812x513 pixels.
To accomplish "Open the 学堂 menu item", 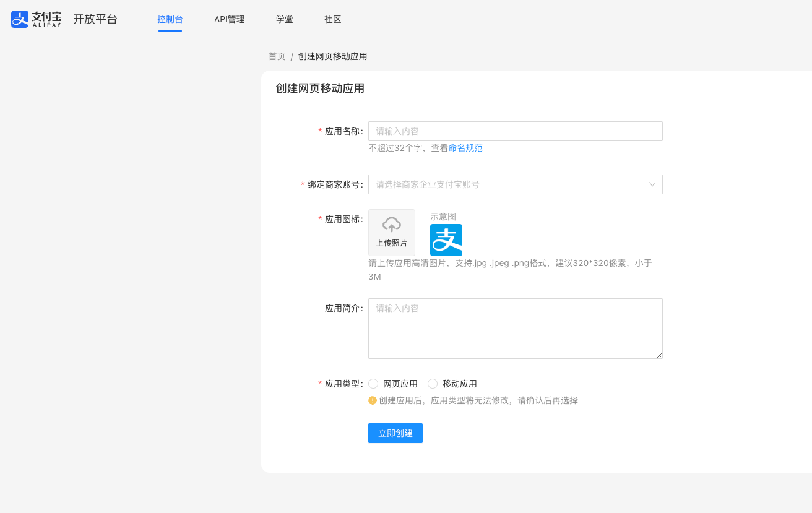I will click(285, 19).
